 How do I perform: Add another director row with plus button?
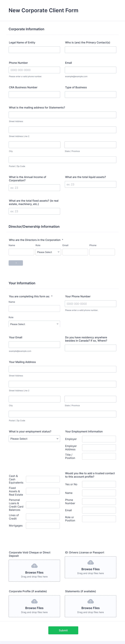pos(16,263)
